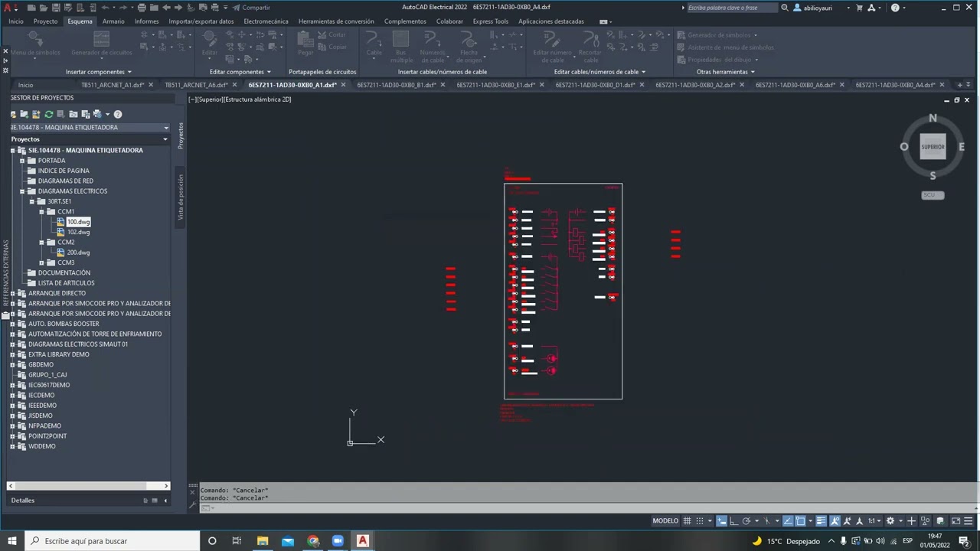
Task: Click the project manager horizontal scrollbar
Action: point(89,485)
